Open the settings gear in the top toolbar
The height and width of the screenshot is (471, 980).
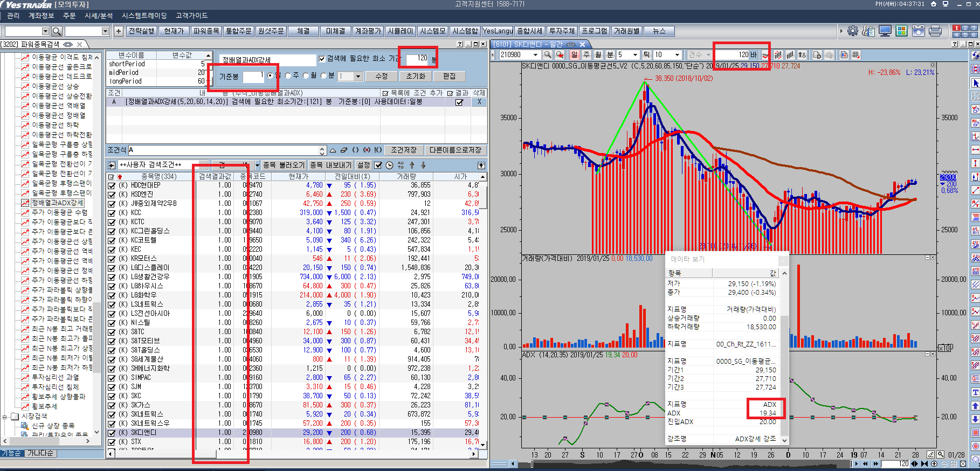(x=852, y=31)
